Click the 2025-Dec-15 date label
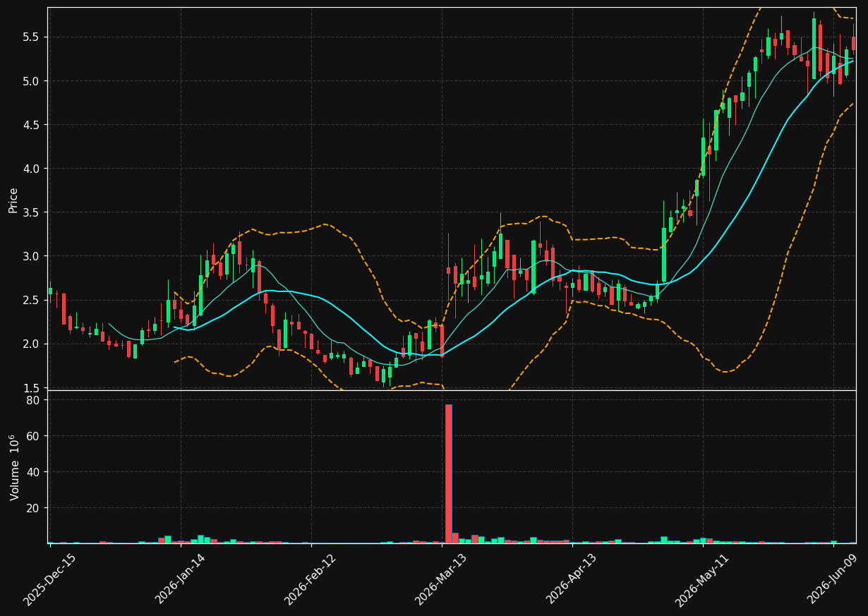The width and height of the screenshot is (868, 616). click(50, 579)
